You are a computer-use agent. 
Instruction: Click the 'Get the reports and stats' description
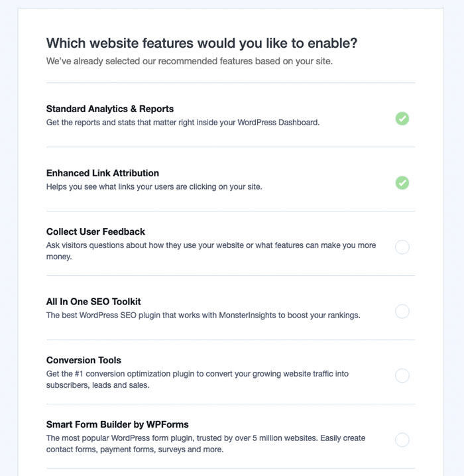[183, 123]
